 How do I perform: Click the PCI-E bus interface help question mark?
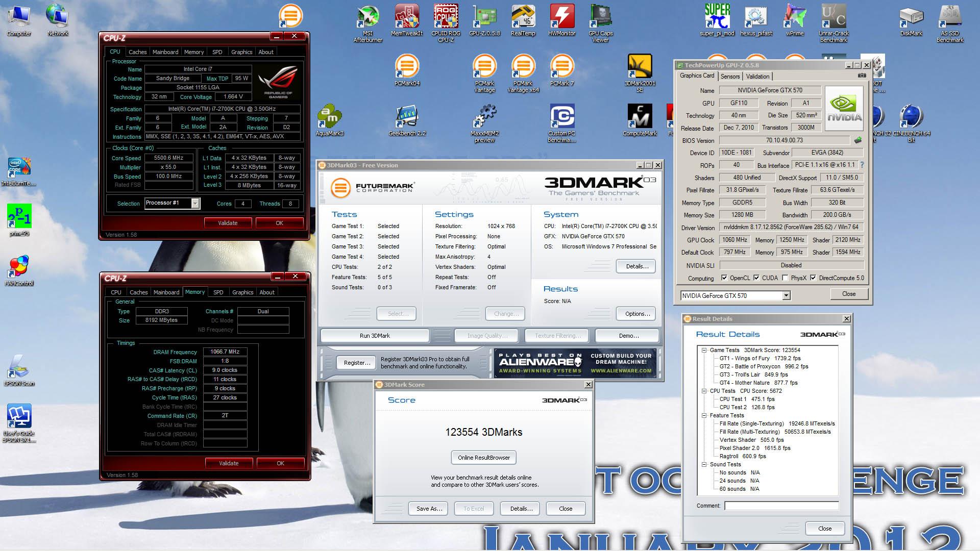(x=862, y=165)
